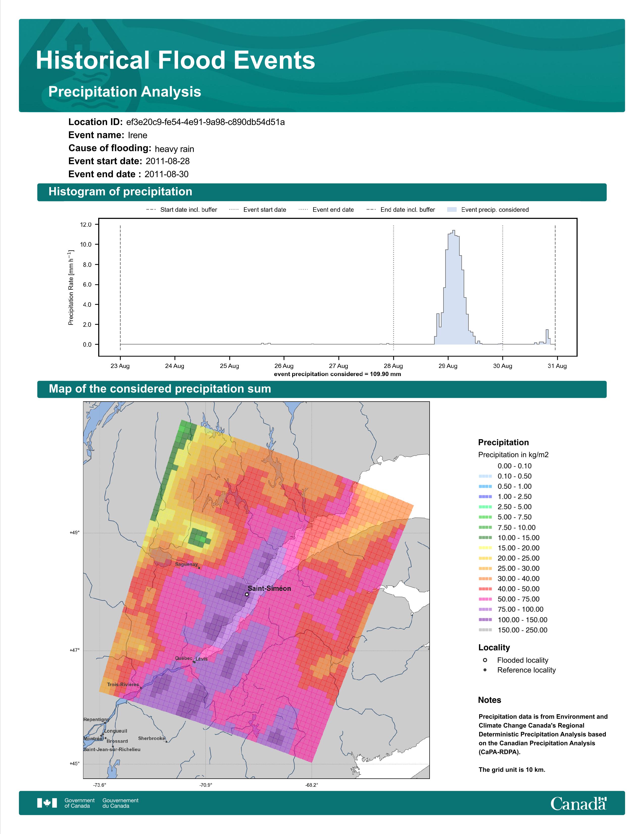Select the Saint-Siméon flooded locality marker

tap(247, 594)
